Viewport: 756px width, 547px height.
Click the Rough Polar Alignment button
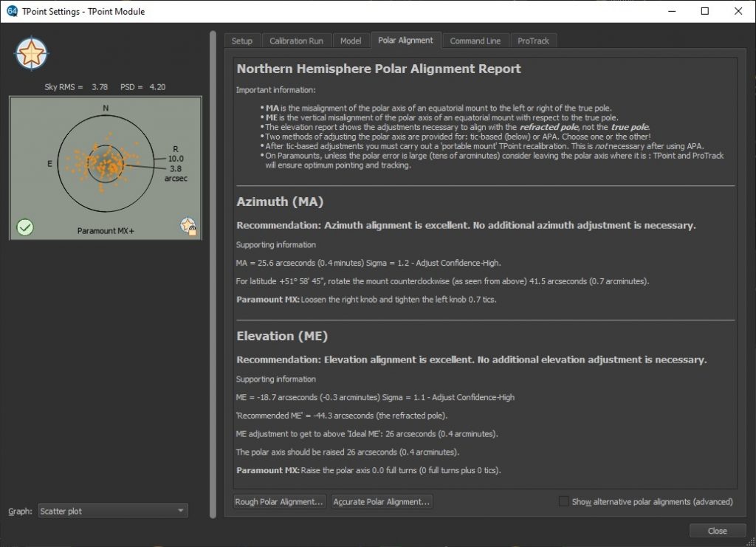[279, 502]
